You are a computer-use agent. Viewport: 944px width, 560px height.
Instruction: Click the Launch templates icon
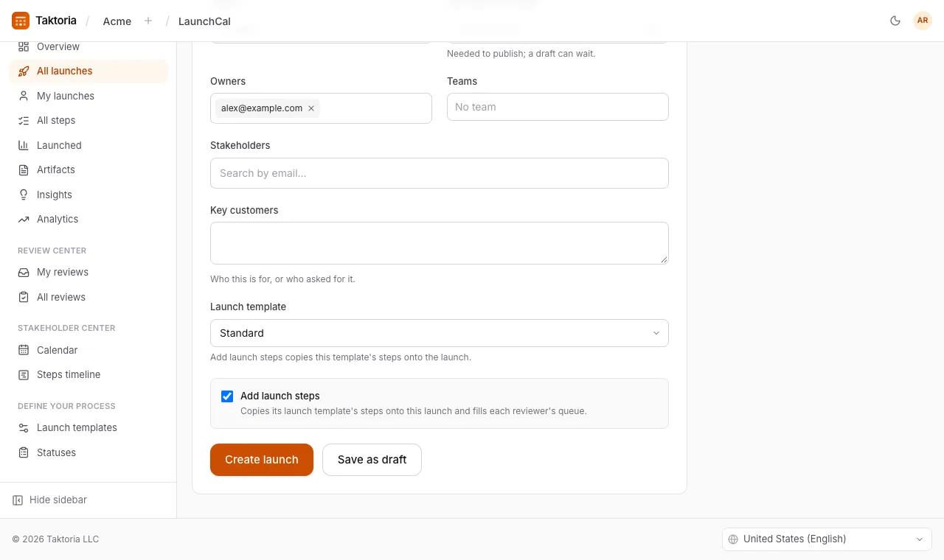(x=24, y=428)
